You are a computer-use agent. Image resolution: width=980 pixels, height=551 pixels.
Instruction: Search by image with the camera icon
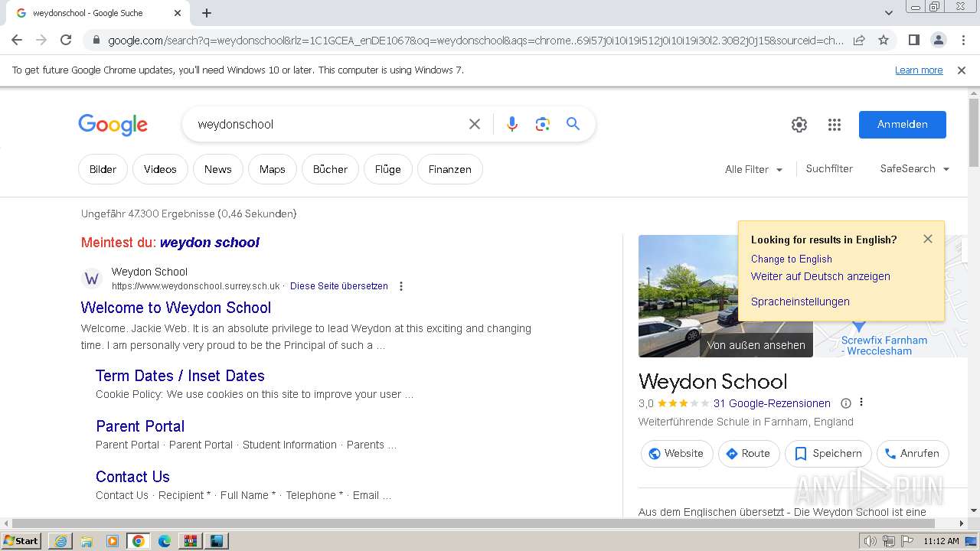coord(543,124)
